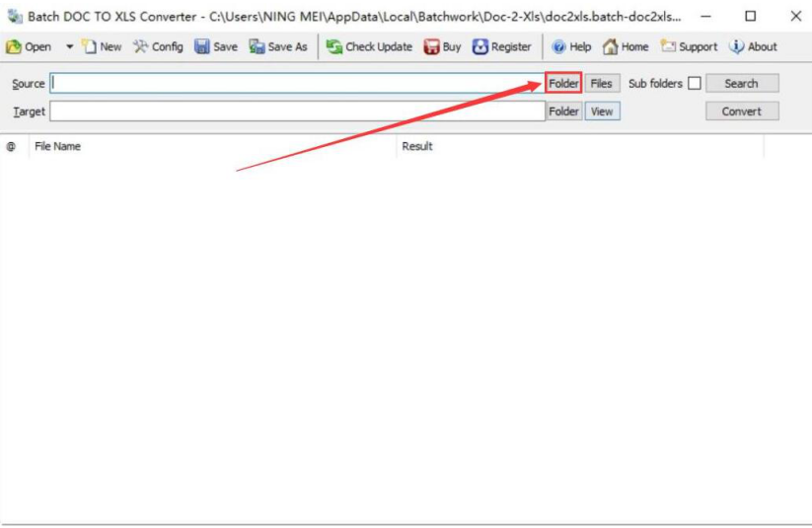The height and width of the screenshot is (528, 812).
Task: Click the application icon in title bar
Action: pos(15,16)
